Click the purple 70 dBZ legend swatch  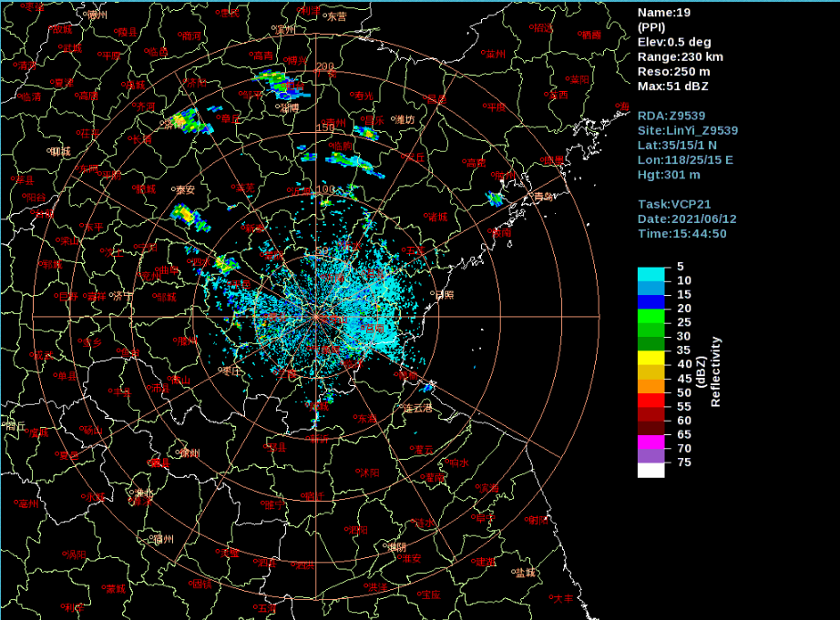650,455
